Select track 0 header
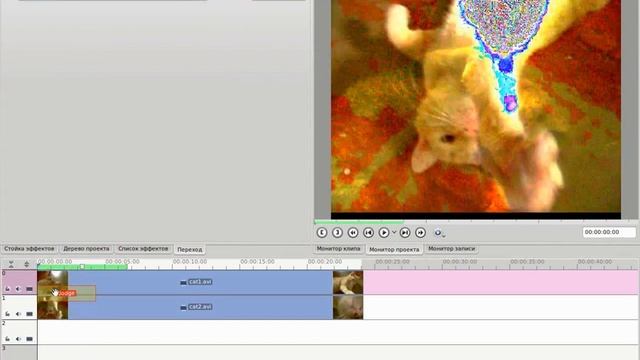 tap(19, 282)
